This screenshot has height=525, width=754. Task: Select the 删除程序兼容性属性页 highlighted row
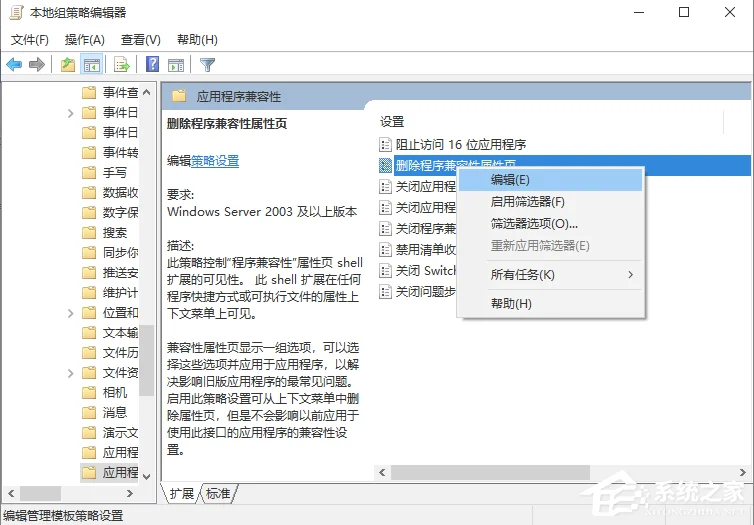(564, 165)
